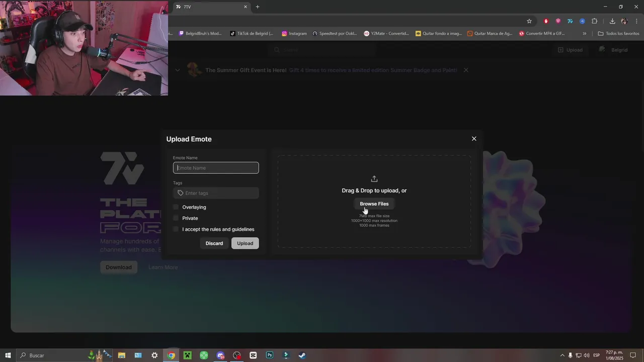Open Photoshop from the taskbar
Screen dimensions: 644x362
270,355
